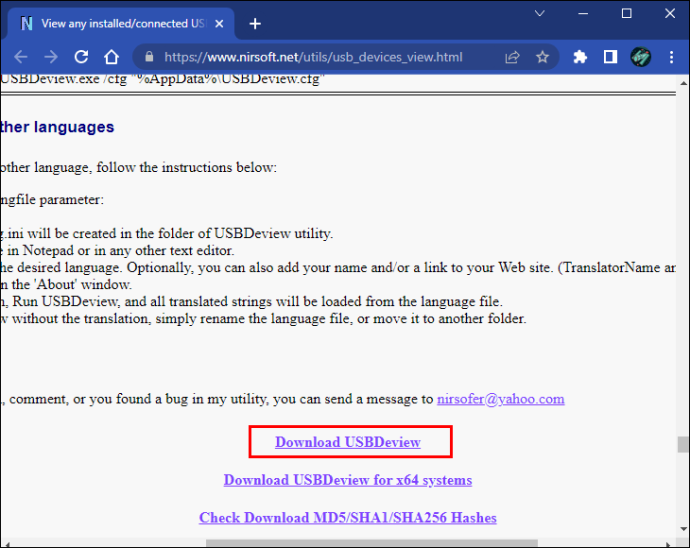Image resolution: width=690 pixels, height=548 pixels.
Task: Close the USB devices view tab
Action: click(x=219, y=24)
